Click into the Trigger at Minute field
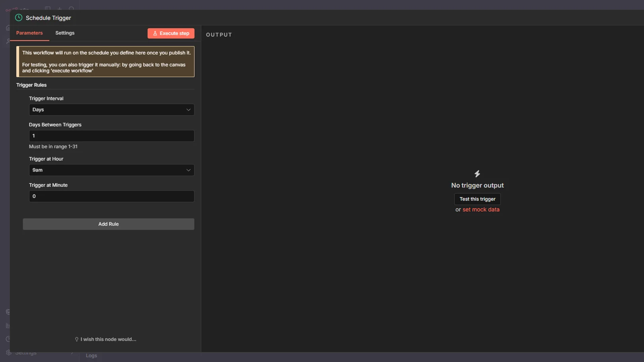 [x=111, y=196]
